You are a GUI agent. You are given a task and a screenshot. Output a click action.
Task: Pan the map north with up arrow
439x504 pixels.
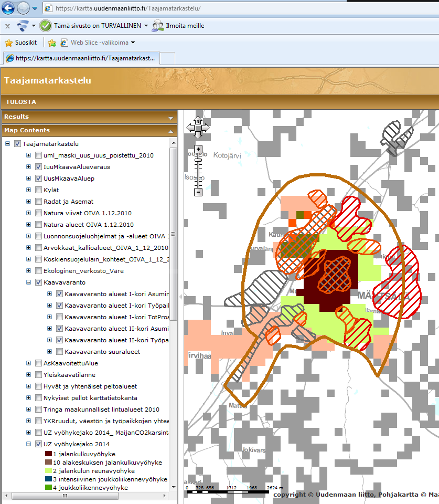click(198, 121)
